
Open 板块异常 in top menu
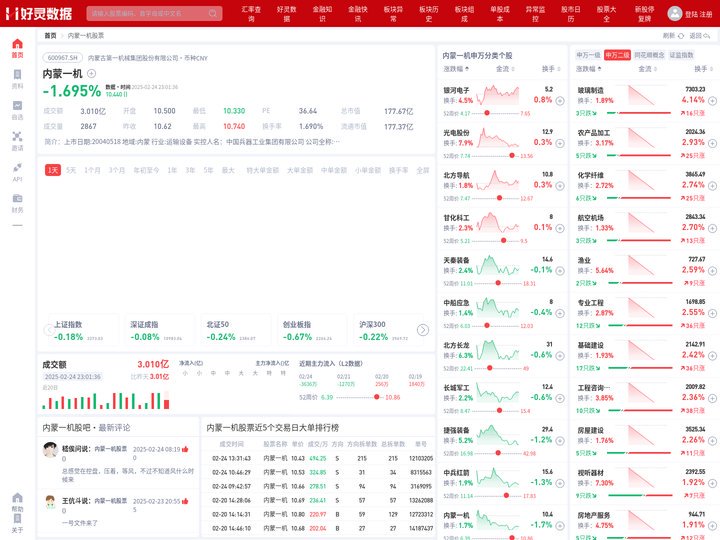[x=393, y=14]
